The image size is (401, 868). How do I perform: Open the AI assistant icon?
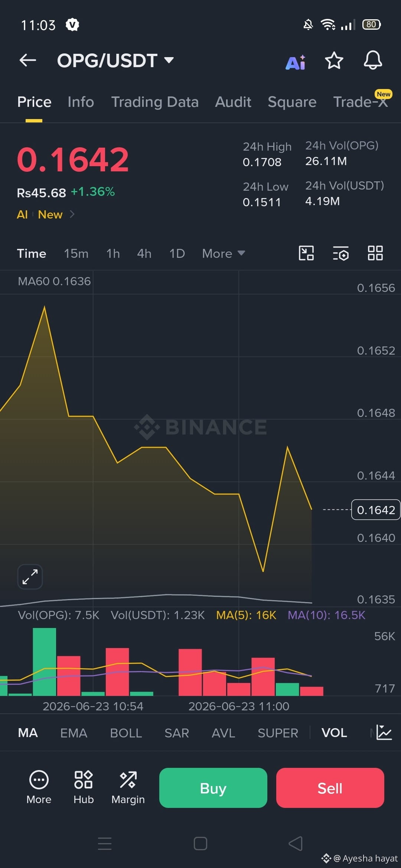click(x=296, y=62)
